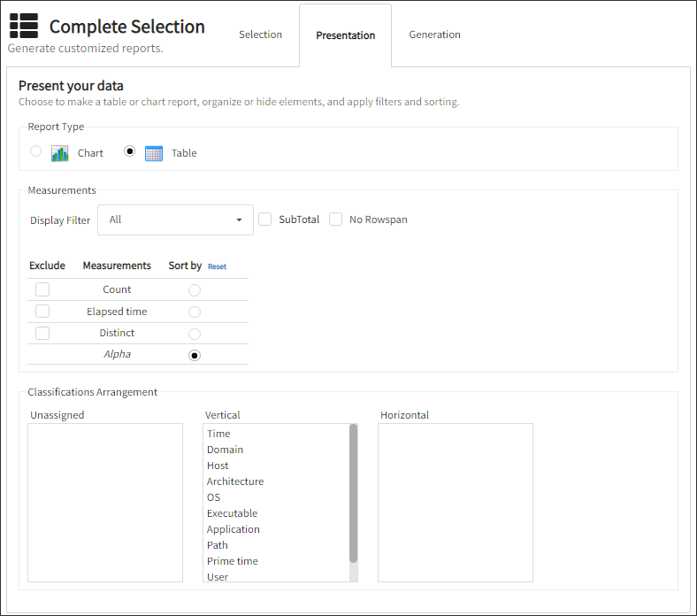Click the No Rowspan label
Image resolution: width=697 pixels, height=616 pixels.
379,219
